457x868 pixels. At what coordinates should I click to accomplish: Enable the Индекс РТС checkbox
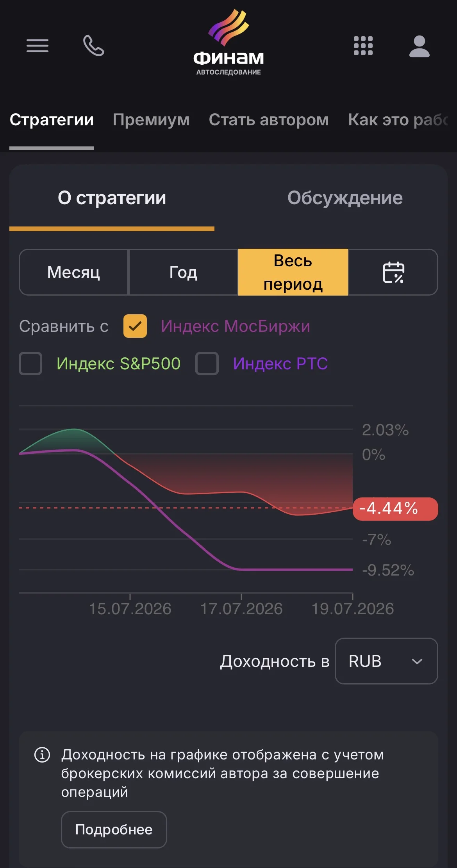[207, 364]
